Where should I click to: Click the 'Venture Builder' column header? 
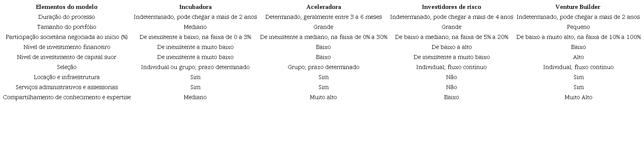click(578, 7)
